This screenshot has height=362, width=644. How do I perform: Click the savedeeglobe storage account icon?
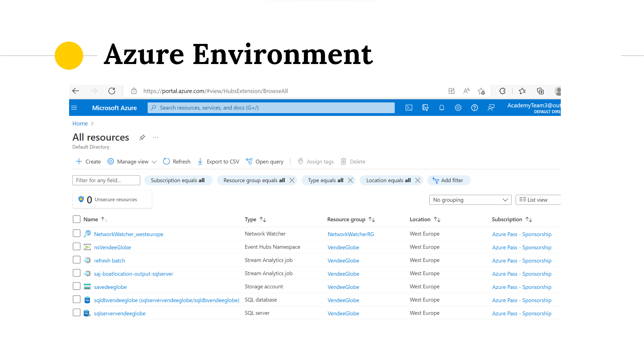click(x=87, y=287)
